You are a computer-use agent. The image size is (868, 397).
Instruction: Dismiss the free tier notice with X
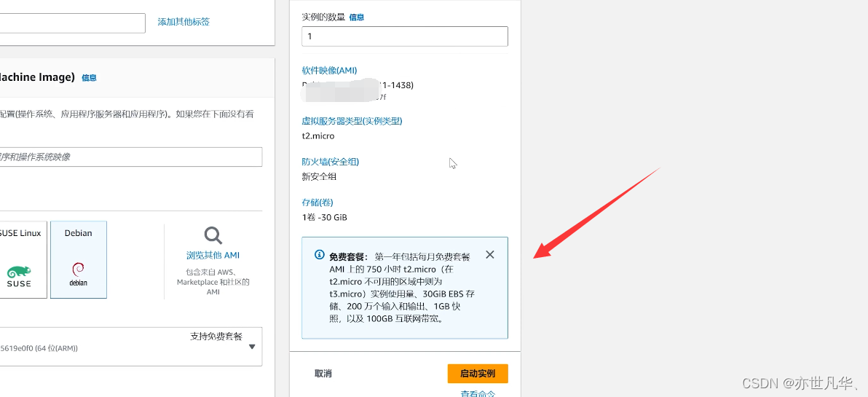click(490, 255)
